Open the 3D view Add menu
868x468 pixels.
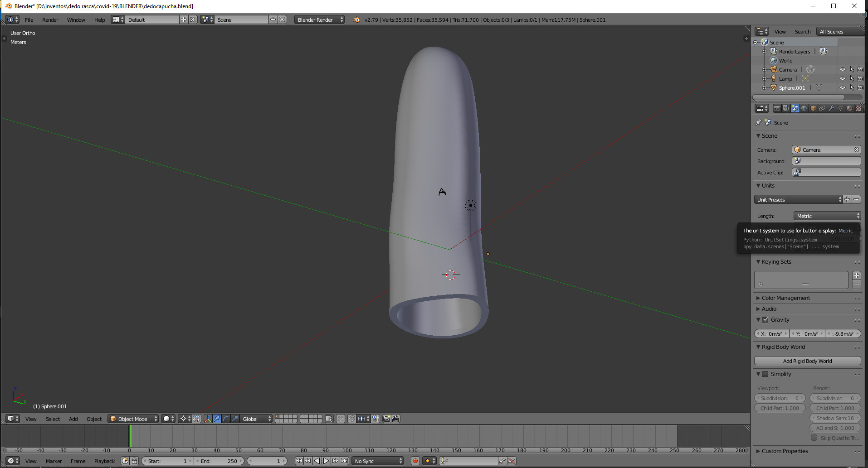click(x=73, y=419)
